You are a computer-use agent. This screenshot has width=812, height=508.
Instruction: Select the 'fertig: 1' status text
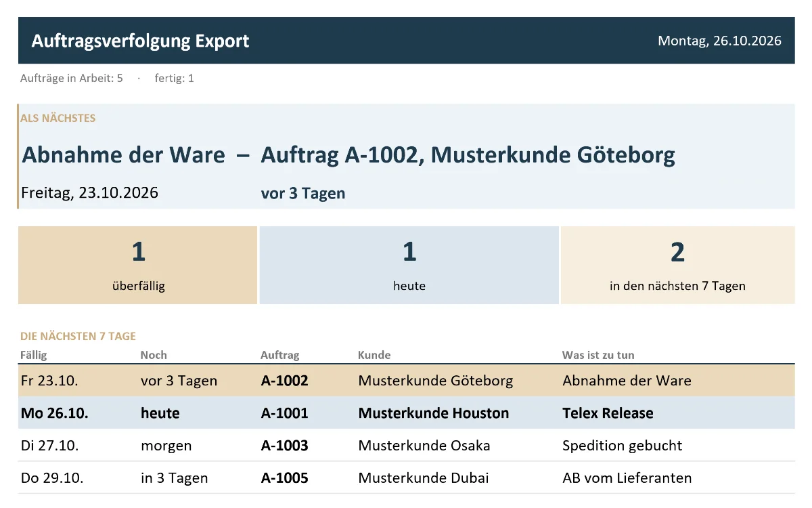[x=174, y=78]
